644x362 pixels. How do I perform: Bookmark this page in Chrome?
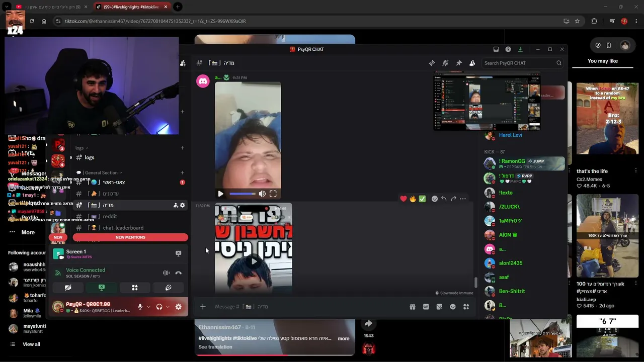[x=577, y=21]
